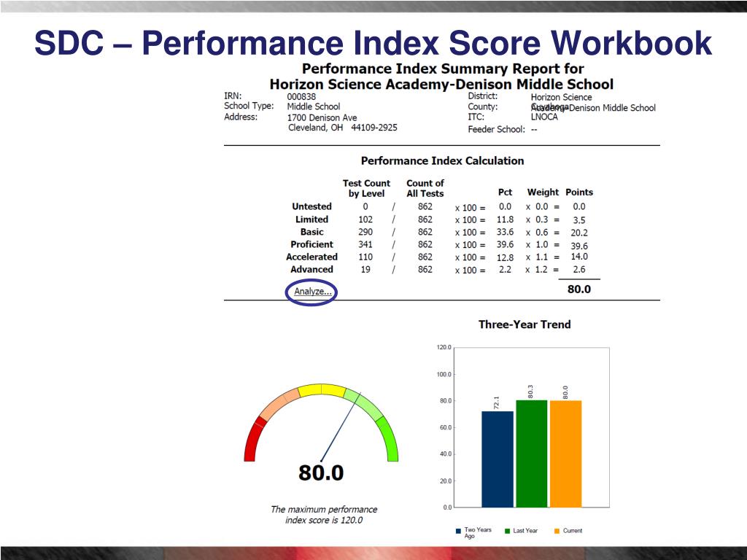This screenshot has height=560, width=747.
Task: Click the Two Years Ago legend swatch
Action: point(458,531)
